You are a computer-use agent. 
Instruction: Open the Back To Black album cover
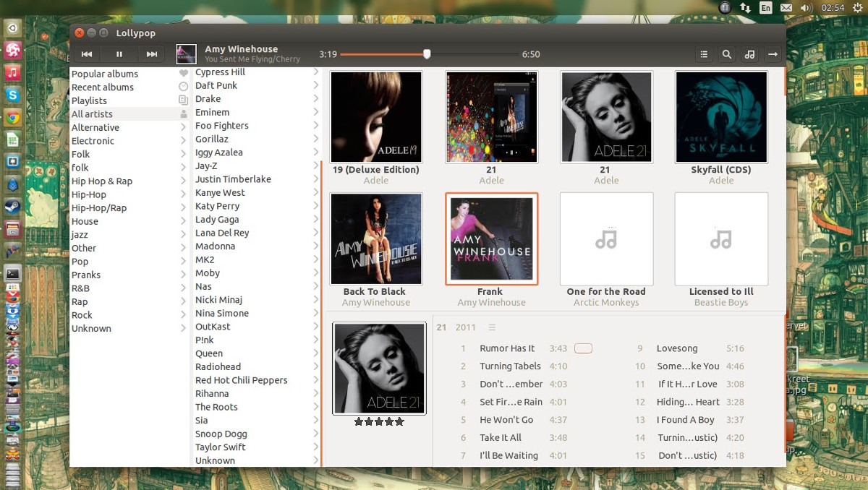376,238
